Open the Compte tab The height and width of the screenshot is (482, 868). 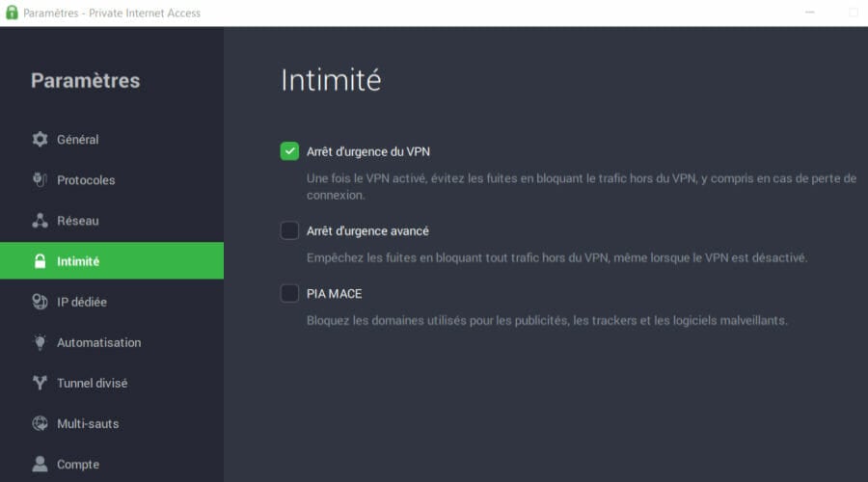tap(112, 464)
